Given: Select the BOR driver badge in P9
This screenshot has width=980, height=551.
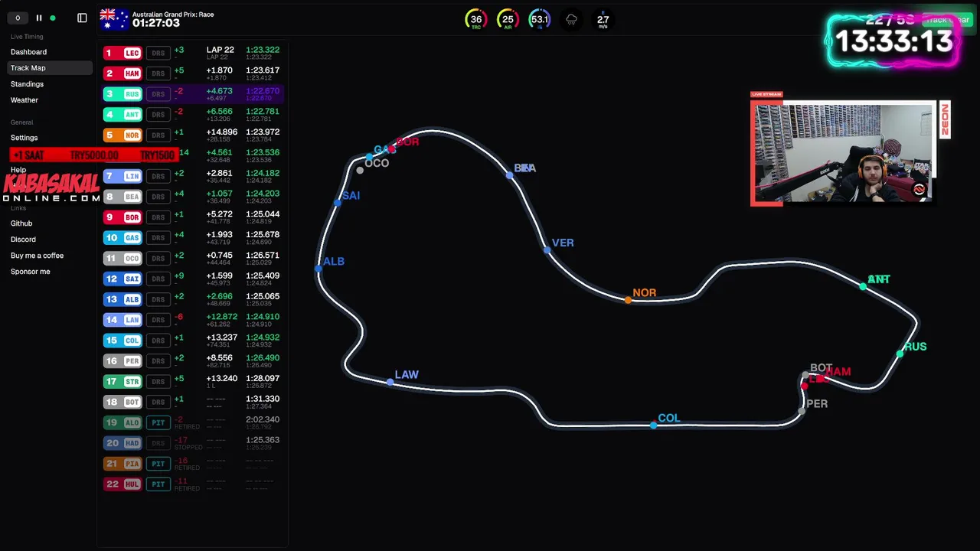Looking at the screenshot, I should click(122, 217).
